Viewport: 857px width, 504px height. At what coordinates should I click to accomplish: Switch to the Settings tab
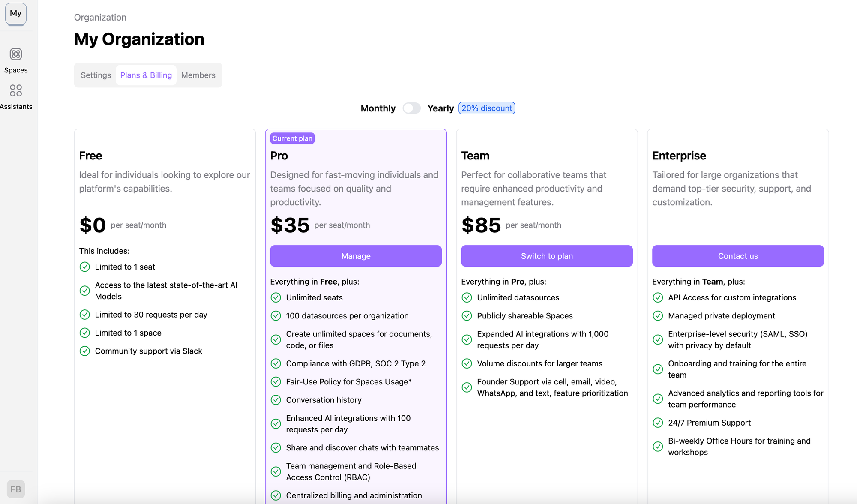[96, 75]
